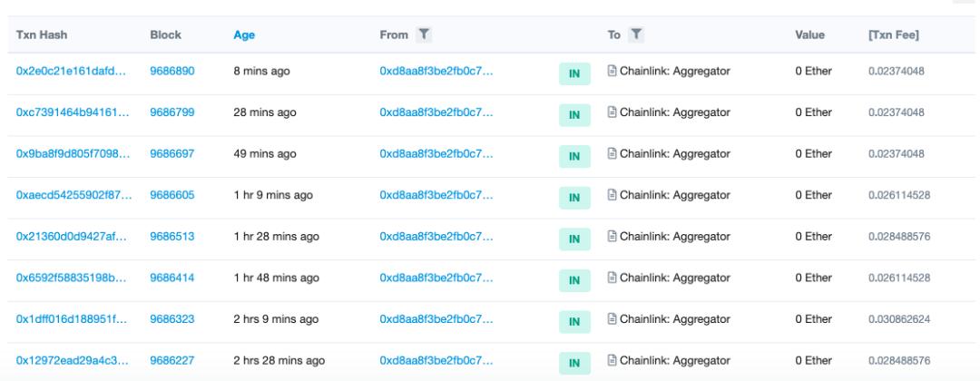Open block 9686697
Image resolution: width=980 pixels, height=381 pixels.
[x=171, y=153]
